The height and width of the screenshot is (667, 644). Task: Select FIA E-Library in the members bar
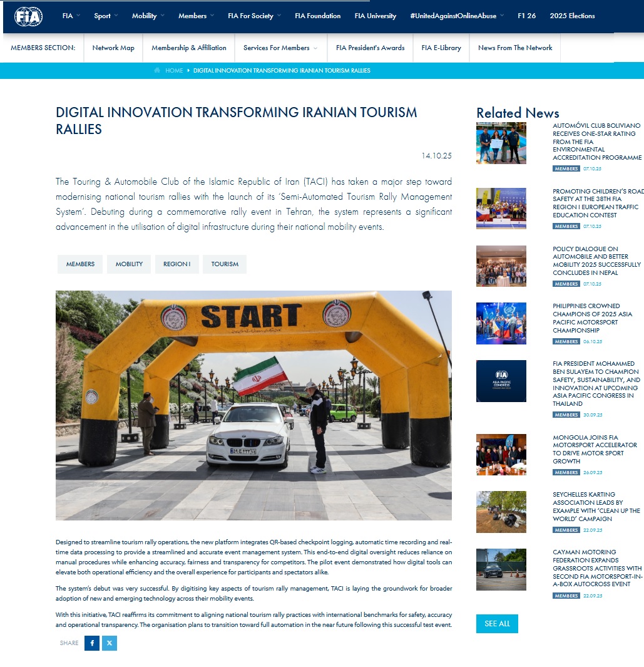coord(441,48)
